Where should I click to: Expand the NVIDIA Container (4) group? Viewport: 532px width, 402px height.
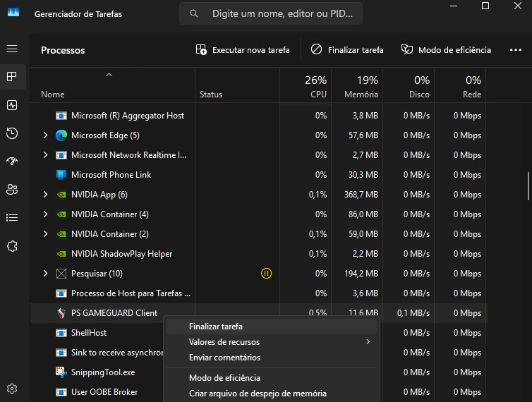(45, 214)
